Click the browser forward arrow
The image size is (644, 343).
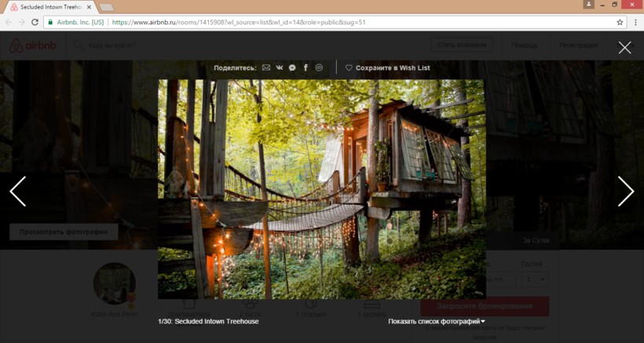tap(22, 22)
